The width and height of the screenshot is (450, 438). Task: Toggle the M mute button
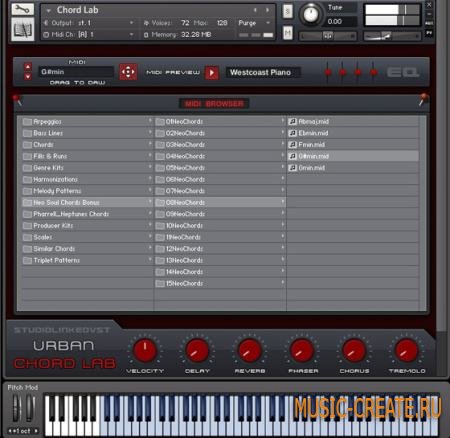(288, 33)
